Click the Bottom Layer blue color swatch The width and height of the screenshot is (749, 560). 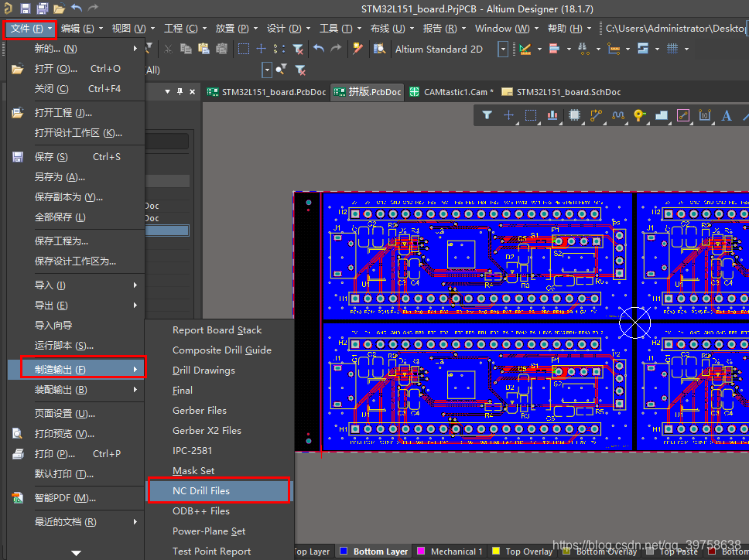pyautogui.click(x=343, y=551)
